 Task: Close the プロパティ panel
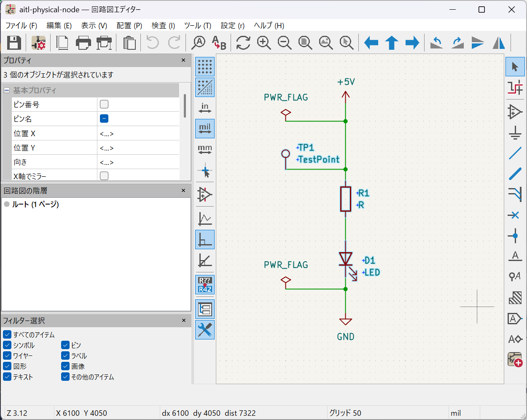tap(183, 60)
